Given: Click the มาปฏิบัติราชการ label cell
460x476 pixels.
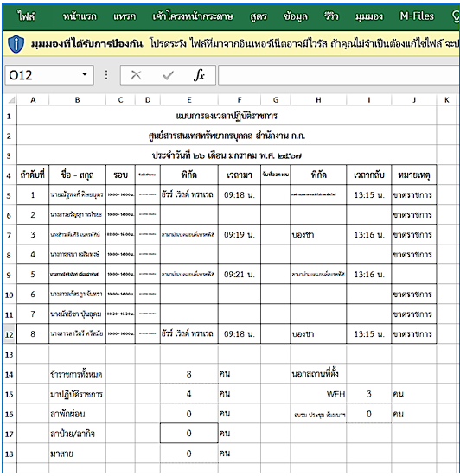Looking at the screenshot, I should point(78,394).
